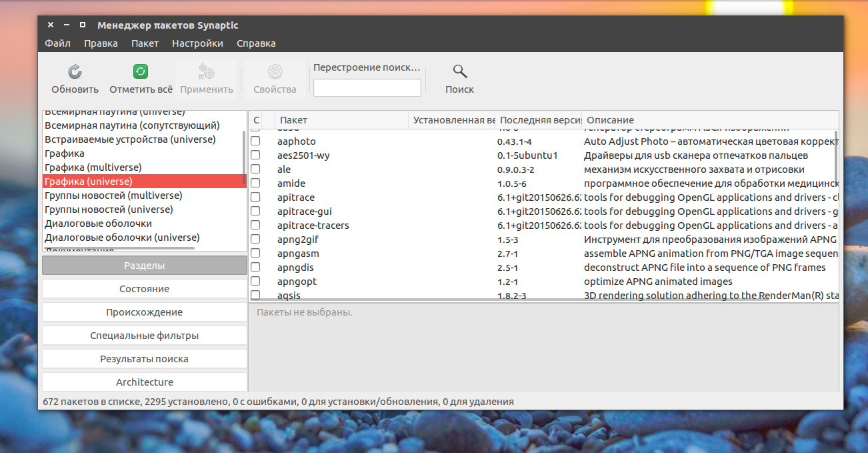
Task: Click the status bar package count text
Action: pyautogui.click(x=278, y=402)
